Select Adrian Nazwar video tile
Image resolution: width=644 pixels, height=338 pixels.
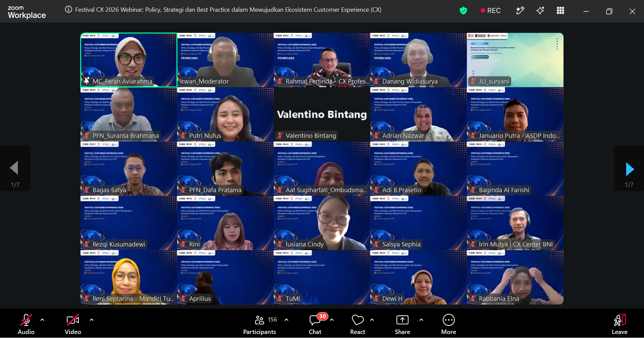tap(419, 114)
